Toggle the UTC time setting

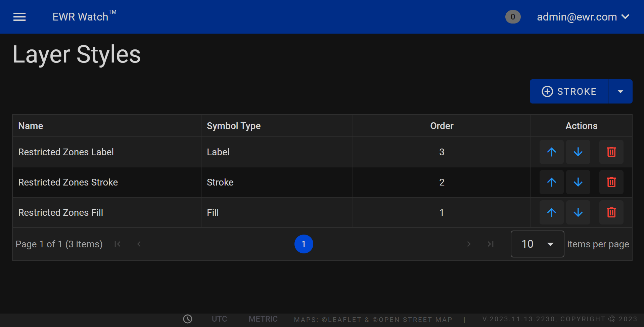click(x=219, y=319)
